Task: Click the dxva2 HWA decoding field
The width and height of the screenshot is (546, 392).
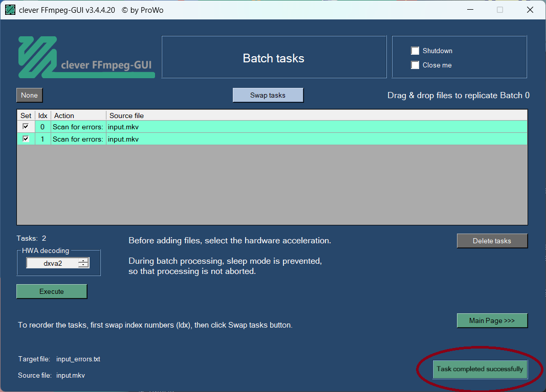Action: coord(53,263)
